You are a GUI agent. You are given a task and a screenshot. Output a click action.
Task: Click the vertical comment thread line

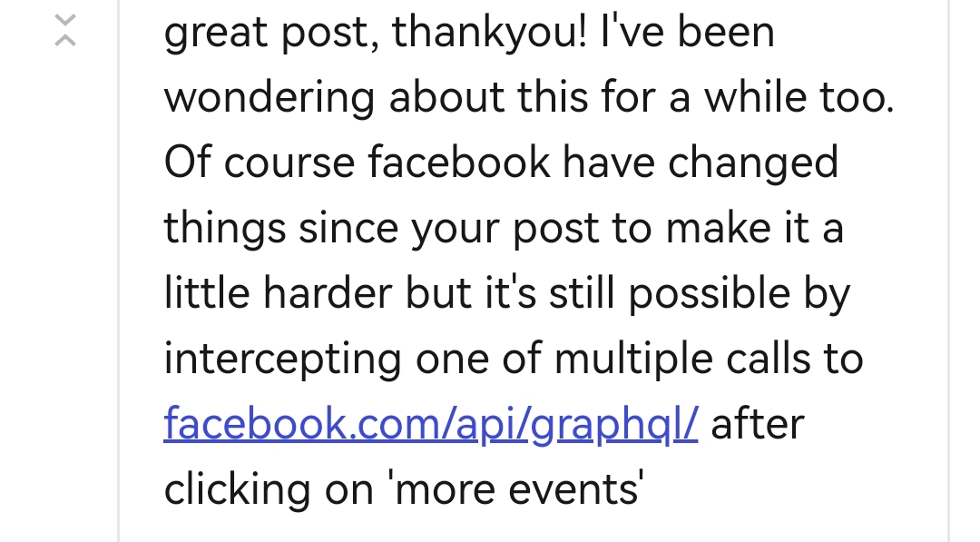pos(118,271)
